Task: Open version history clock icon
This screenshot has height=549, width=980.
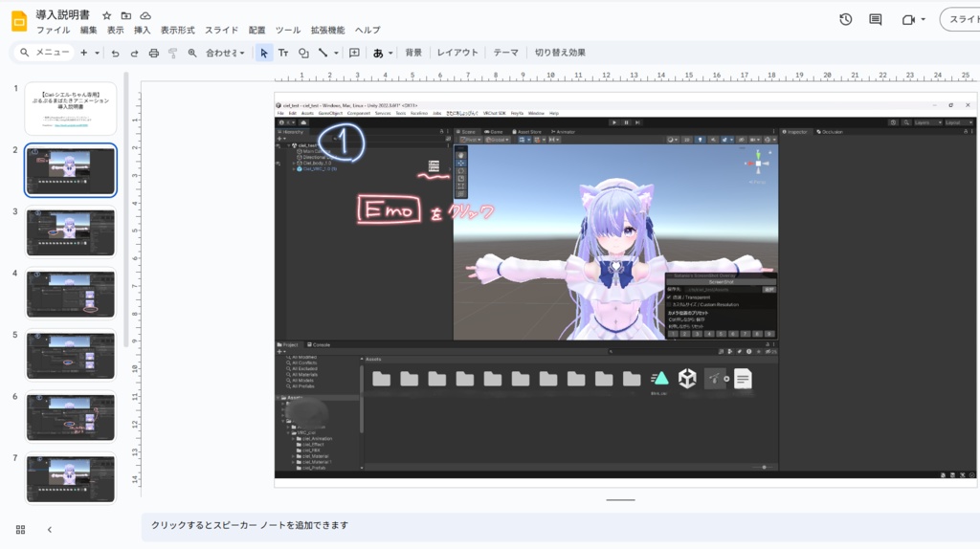Action: point(846,19)
